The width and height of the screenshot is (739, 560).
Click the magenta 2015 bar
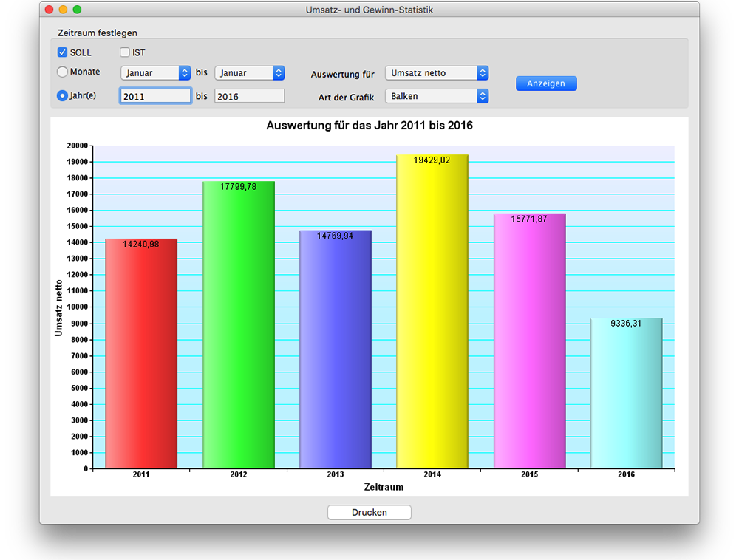pos(529,341)
